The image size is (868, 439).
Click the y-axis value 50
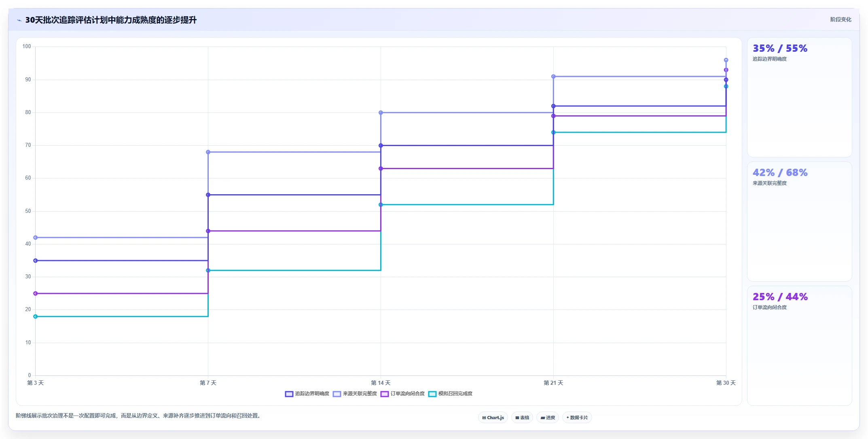(28, 211)
